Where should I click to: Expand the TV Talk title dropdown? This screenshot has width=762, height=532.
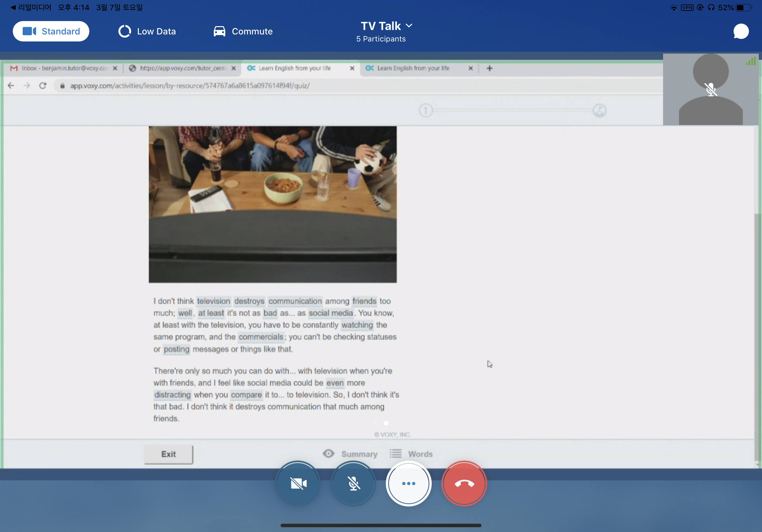387,26
